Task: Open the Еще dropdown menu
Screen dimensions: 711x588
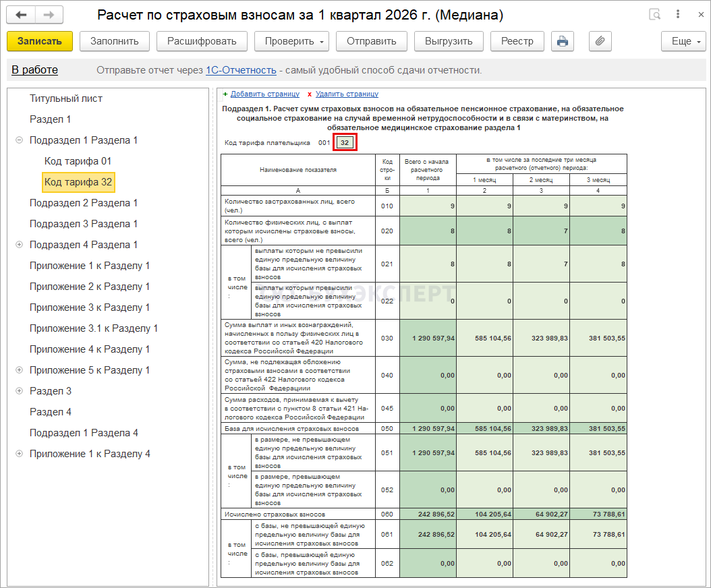Action: pyautogui.click(x=683, y=41)
